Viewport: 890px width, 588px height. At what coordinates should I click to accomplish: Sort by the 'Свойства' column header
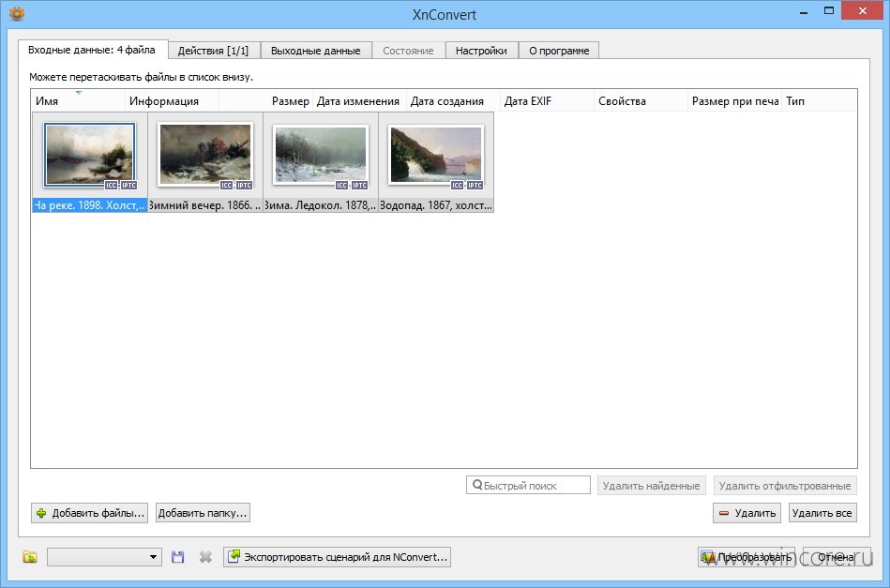pyautogui.click(x=641, y=101)
